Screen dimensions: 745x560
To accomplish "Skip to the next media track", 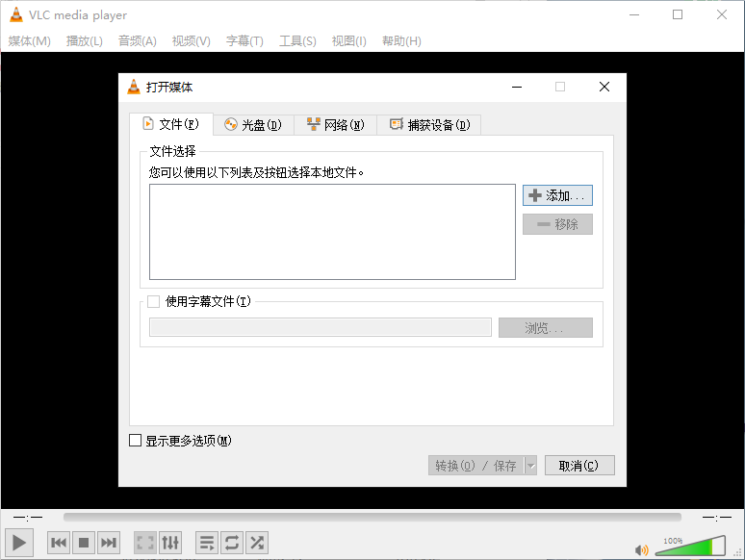I will (109, 543).
